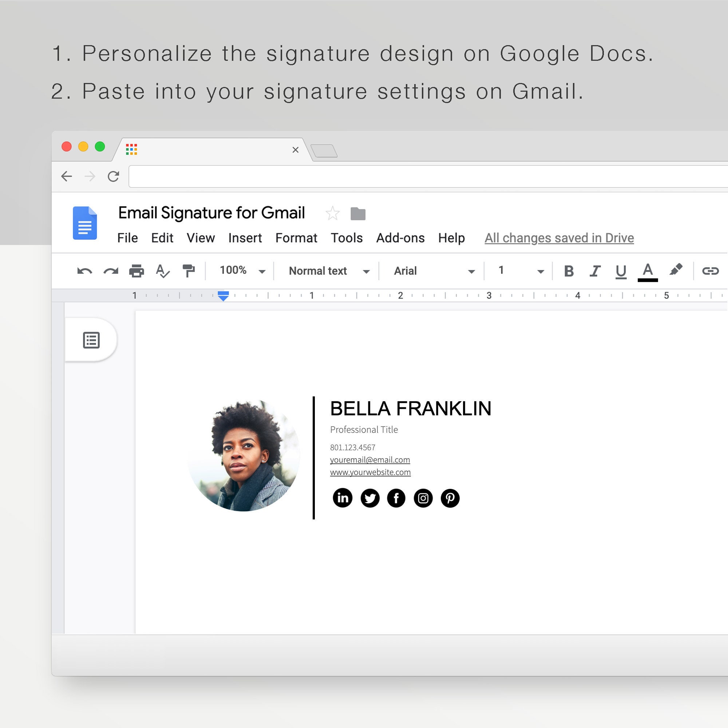Click the www.yourwebsite.com link
728x728 pixels.
[371, 472]
